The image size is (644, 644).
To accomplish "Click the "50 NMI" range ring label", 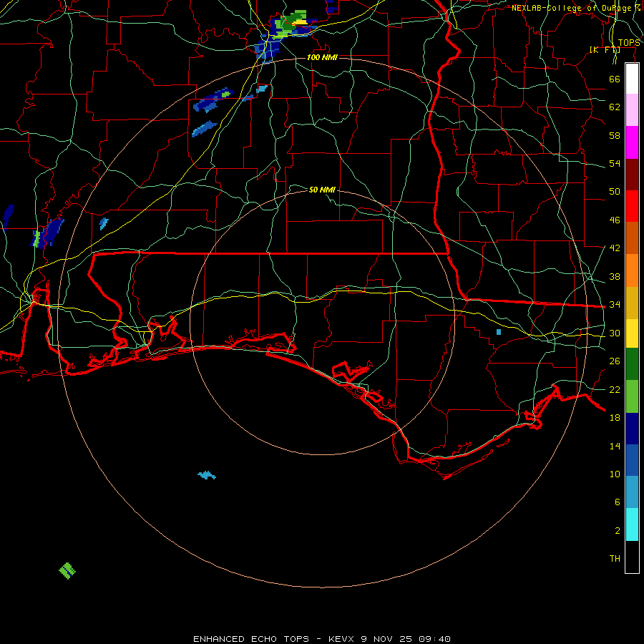I will [x=322, y=190].
